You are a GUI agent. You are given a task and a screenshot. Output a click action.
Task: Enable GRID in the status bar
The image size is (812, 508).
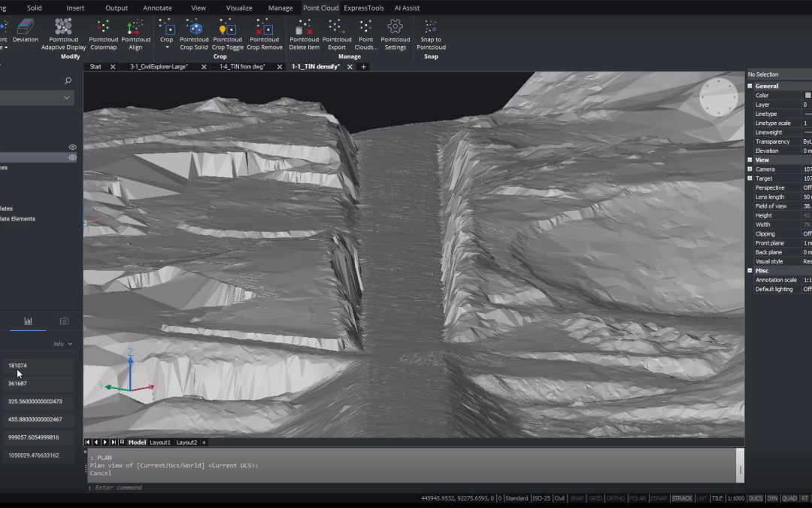click(595, 498)
